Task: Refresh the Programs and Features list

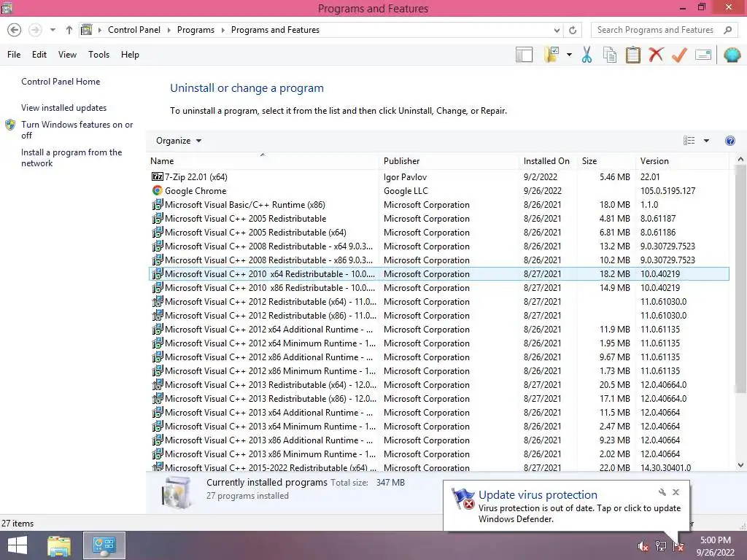Action: point(573,30)
